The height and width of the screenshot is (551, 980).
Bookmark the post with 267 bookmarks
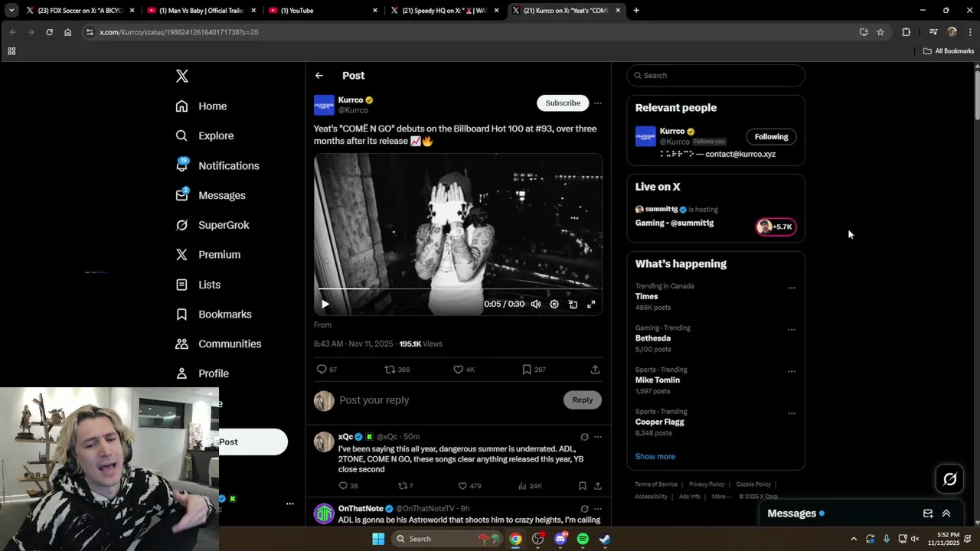pyautogui.click(x=534, y=369)
